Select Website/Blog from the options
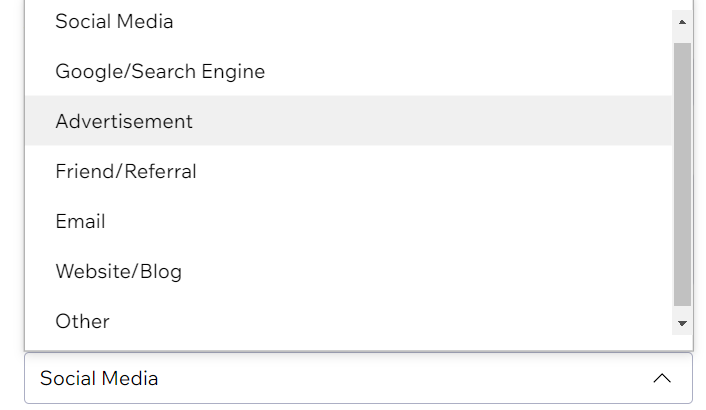706x410 pixels. (x=119, y=271)
